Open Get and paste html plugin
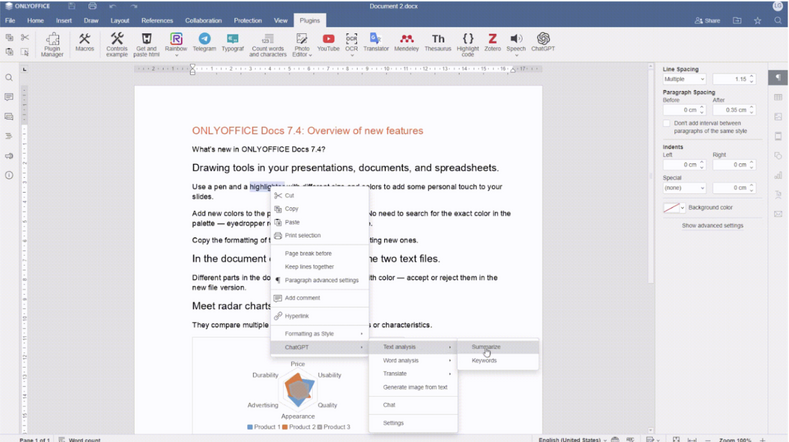 [146, 44]
